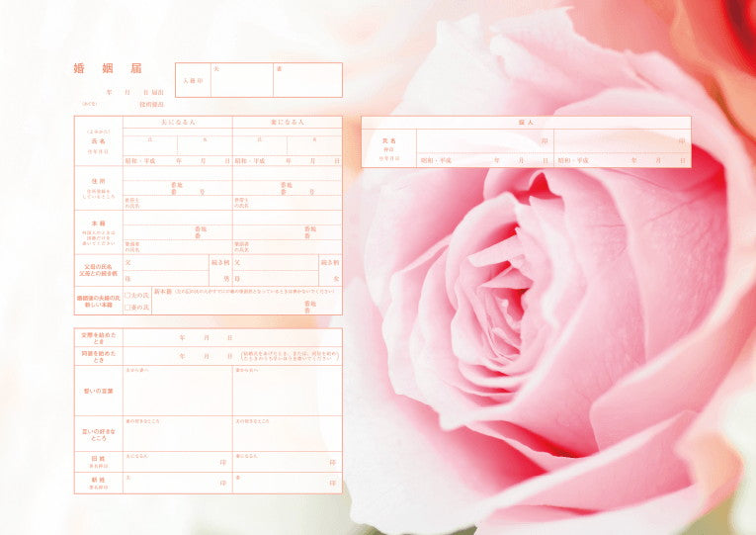Click the wife's 本籍 domicile field
The width and height of the screenshot is (756, 535).
point(288,229)
